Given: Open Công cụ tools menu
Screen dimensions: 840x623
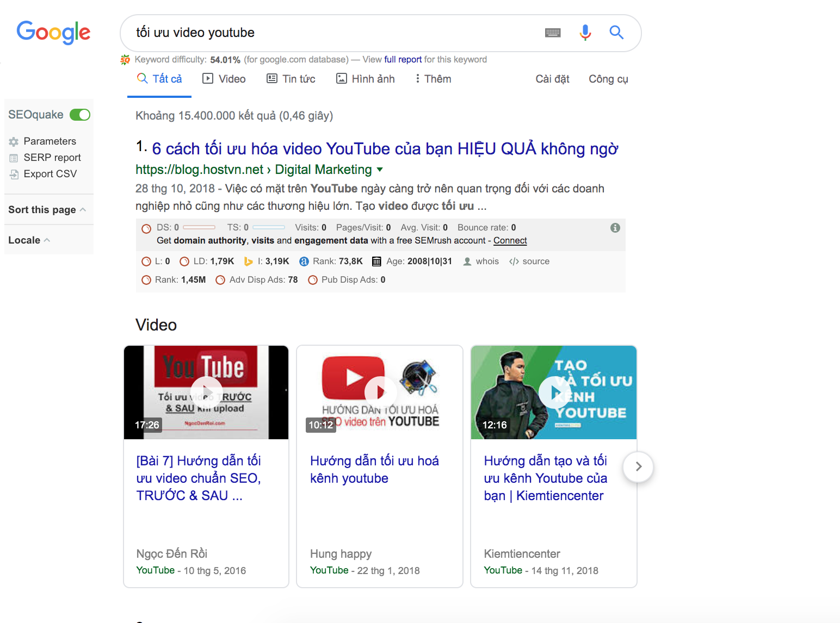Looking at the screenshot, I should click(x=608, y=79).
